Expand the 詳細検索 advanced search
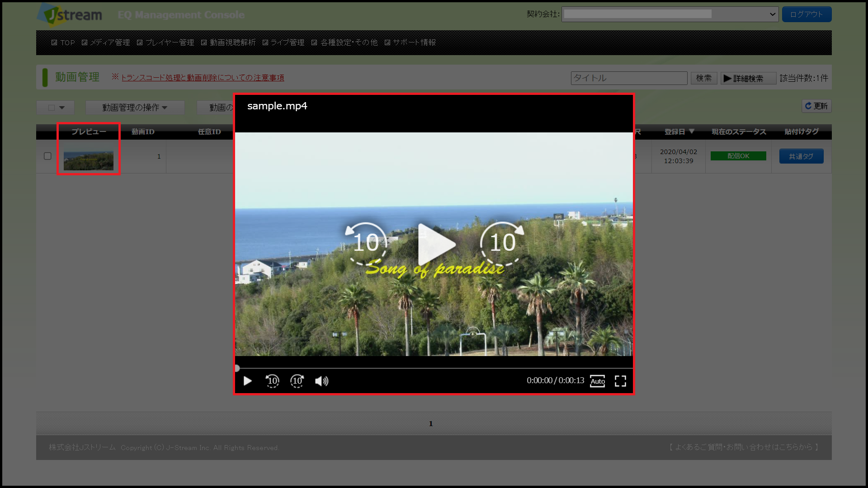This screenshot has height=488, width=868. [x=748, y=78]
